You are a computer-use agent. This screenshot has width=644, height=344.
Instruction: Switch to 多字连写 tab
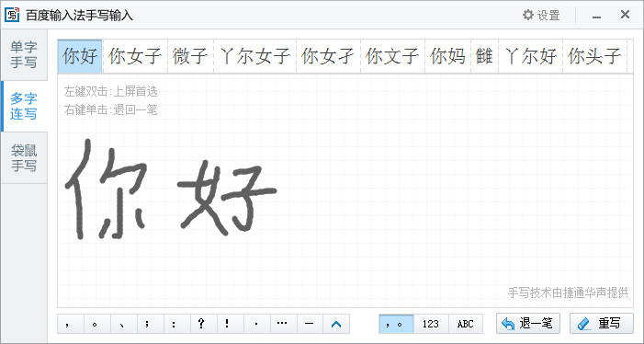(x=24, y=106)
